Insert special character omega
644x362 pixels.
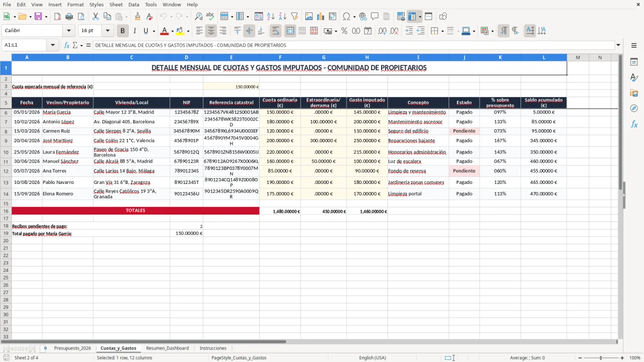tap(346, 17)
